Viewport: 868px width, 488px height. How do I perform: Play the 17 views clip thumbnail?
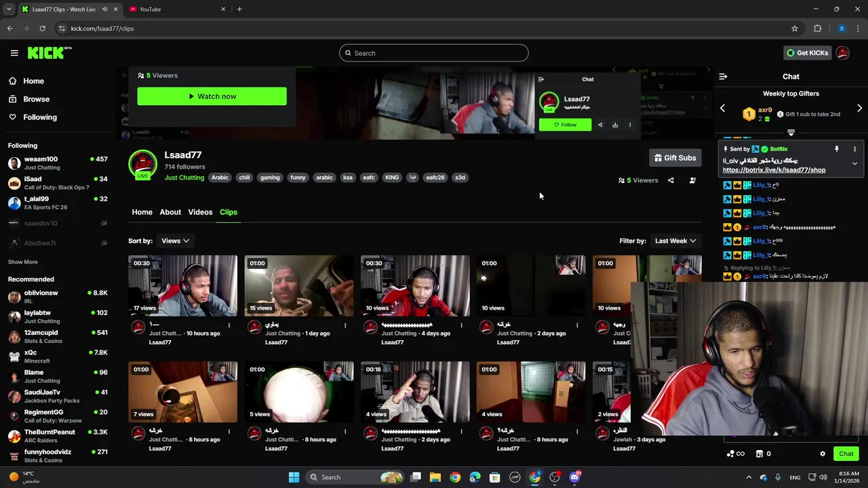[x=183, y=286]
